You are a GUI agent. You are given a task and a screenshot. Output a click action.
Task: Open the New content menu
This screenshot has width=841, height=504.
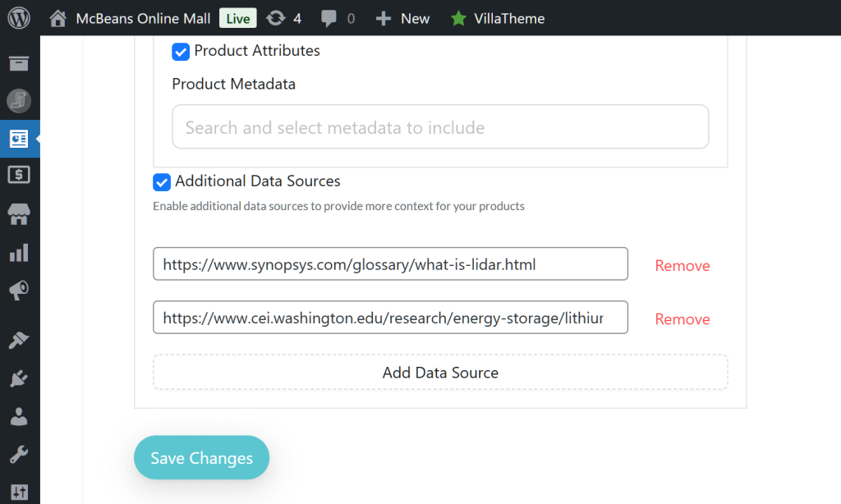point(402,18)
